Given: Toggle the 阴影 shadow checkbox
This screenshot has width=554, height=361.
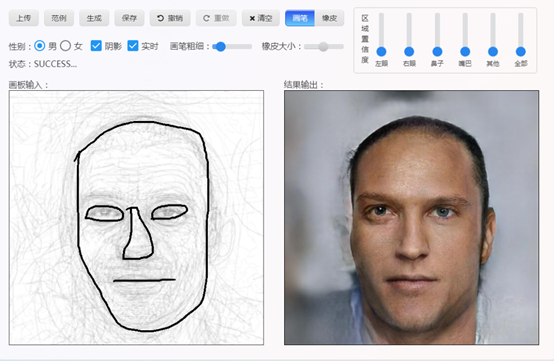Looking at the screenshot, I should (x=96, y=46).
